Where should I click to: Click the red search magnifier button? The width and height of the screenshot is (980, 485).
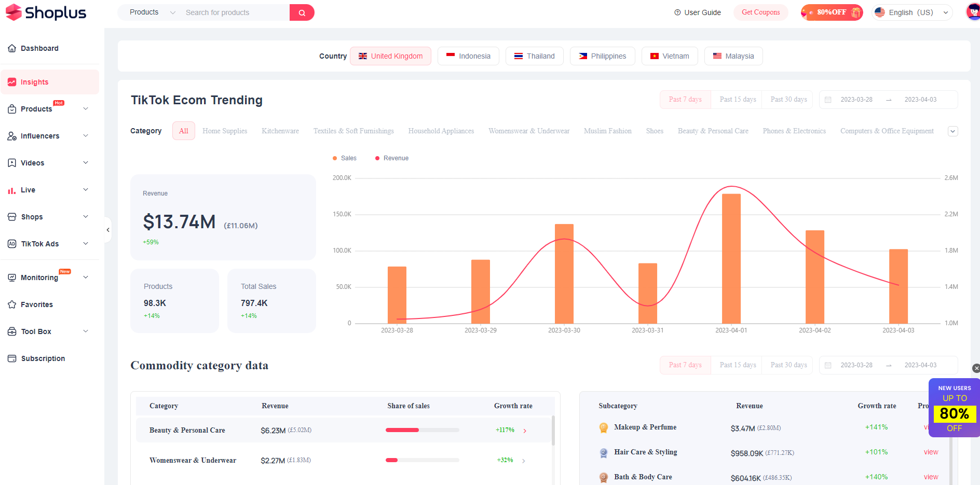[x=302, y=12]
